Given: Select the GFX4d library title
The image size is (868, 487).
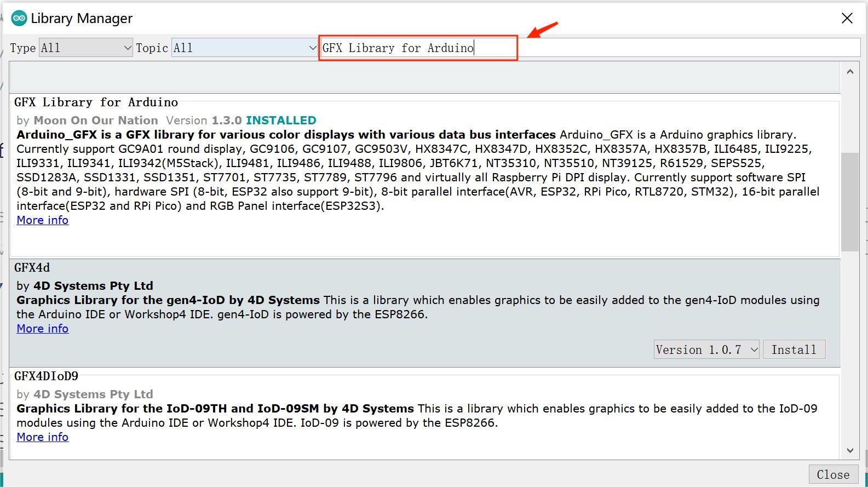Looking at the screenshot, I should point(32,268).
